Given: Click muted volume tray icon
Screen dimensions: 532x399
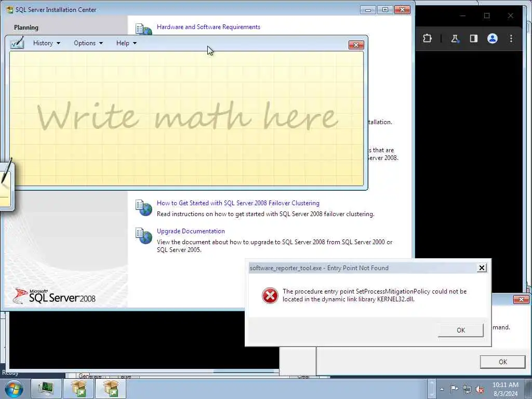Looking at the screenshot, I should click(480, 390).
